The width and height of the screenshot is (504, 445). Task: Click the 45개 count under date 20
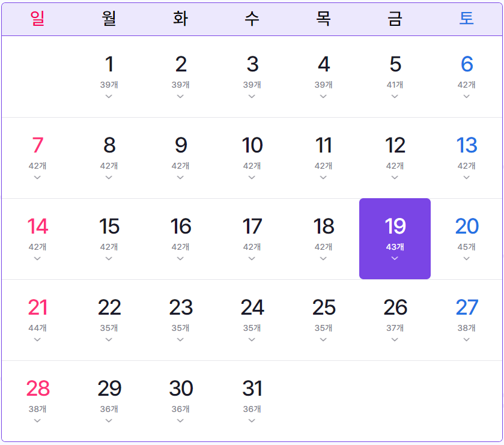click(466, 247)
